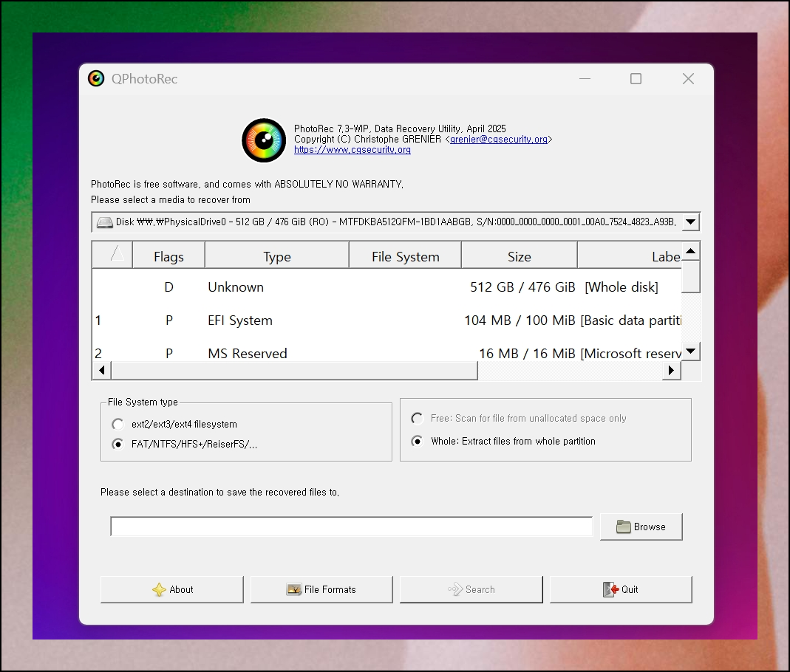
Task: Click the File System column header
Action: 405,256
